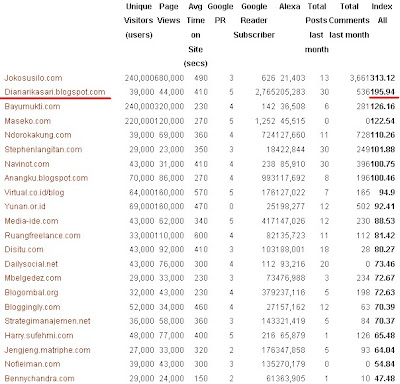The height and width of the screenshot is (384, 400).
Task: Click the Avg Time on Site header
Action: coord(195,35)
